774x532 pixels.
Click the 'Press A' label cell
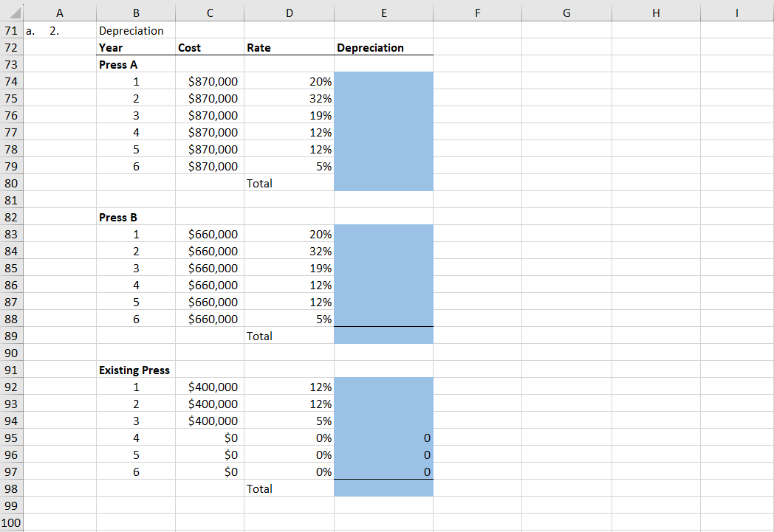click(x=136, y=65)
